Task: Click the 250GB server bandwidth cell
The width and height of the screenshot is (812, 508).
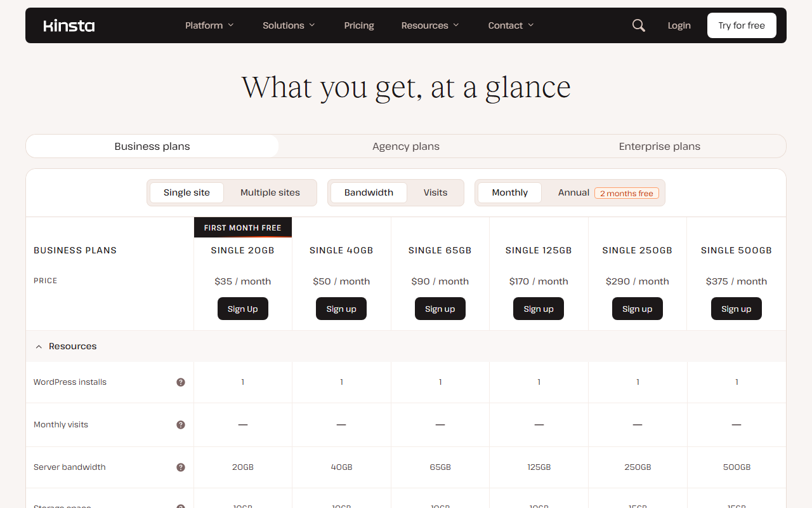Action: tap(638, 467)
